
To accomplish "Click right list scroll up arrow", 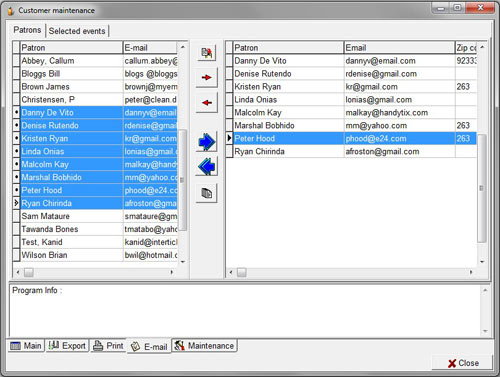I will click(482, 48).
